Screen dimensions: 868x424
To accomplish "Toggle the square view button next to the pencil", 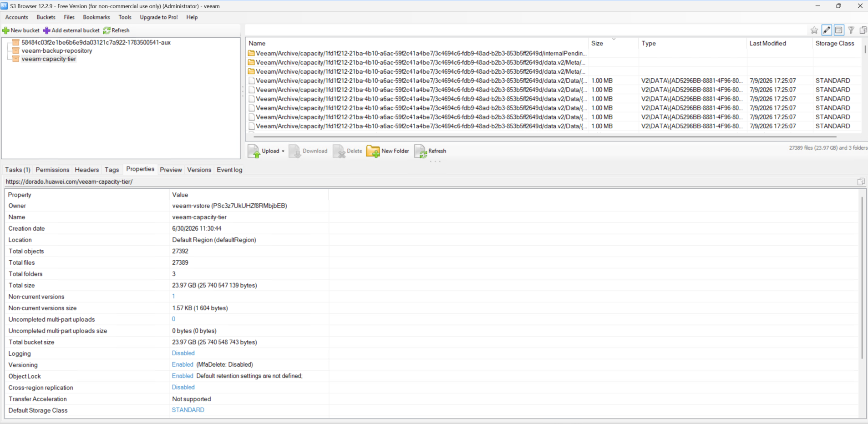I will 839,30.
